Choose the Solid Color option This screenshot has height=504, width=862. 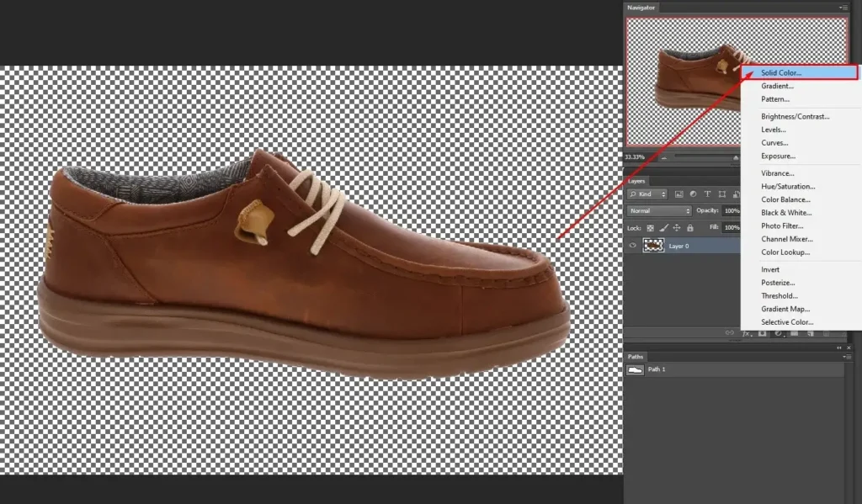783,72
